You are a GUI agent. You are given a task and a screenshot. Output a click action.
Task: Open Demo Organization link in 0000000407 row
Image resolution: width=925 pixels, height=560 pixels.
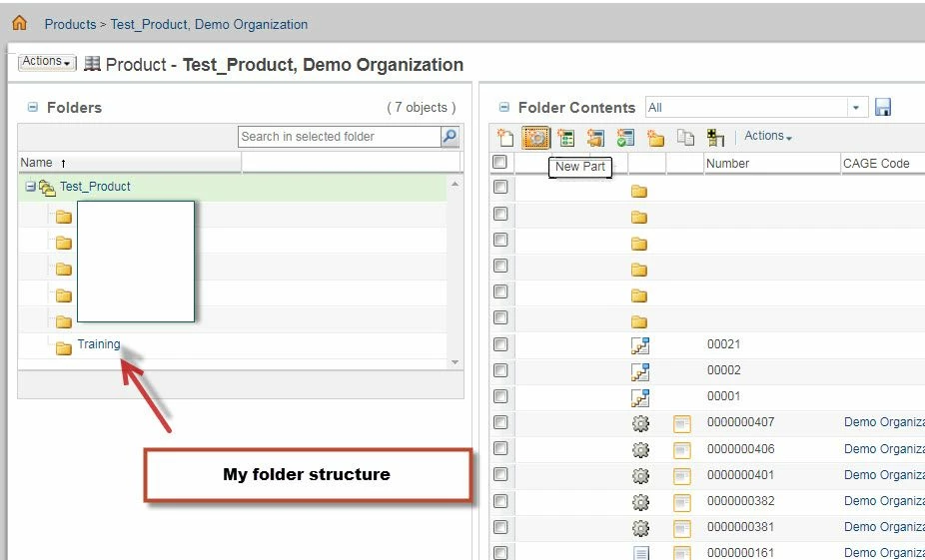884,422
